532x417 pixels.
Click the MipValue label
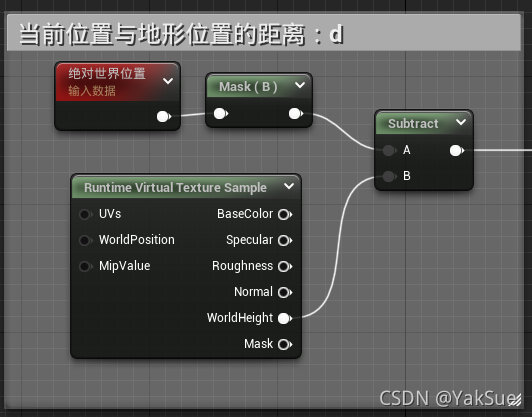click(125, 266)
